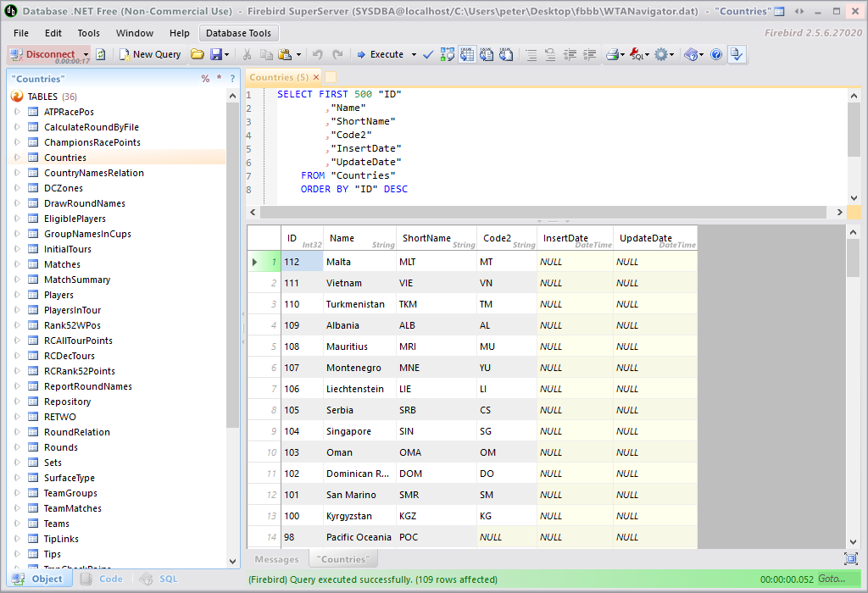The image size is (868, 593).
Task: Select the MatchSummary table
Action: [x=77, y=280]
